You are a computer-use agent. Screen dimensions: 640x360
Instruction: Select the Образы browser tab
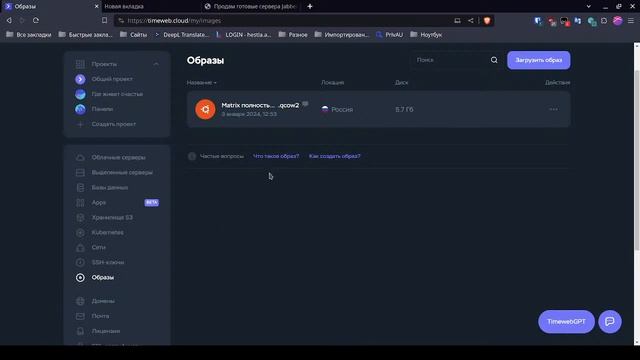click(x=51, y=6)
